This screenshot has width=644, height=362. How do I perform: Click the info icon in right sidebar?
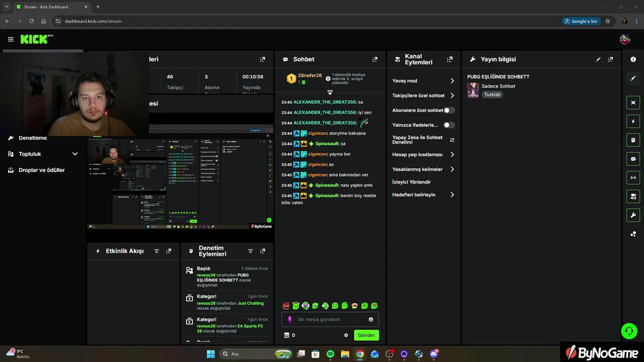click(x=633, y=59)
